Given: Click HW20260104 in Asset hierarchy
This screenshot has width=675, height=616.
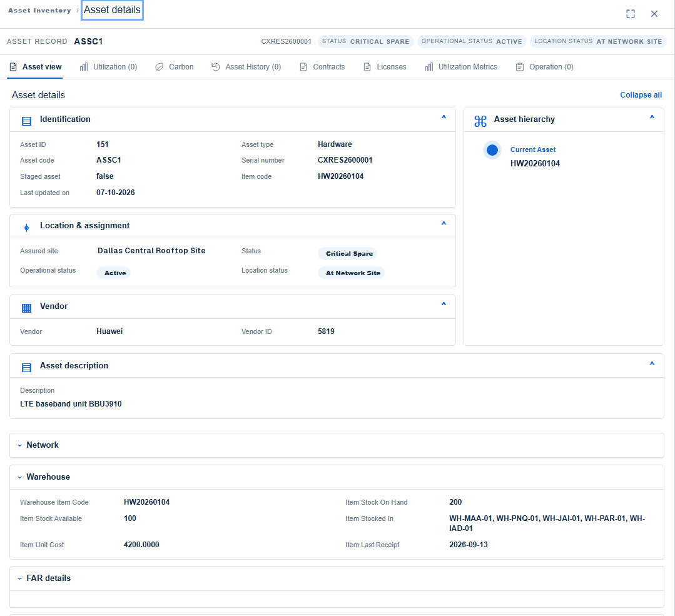Looking at the screenshot, I should 535,164.
